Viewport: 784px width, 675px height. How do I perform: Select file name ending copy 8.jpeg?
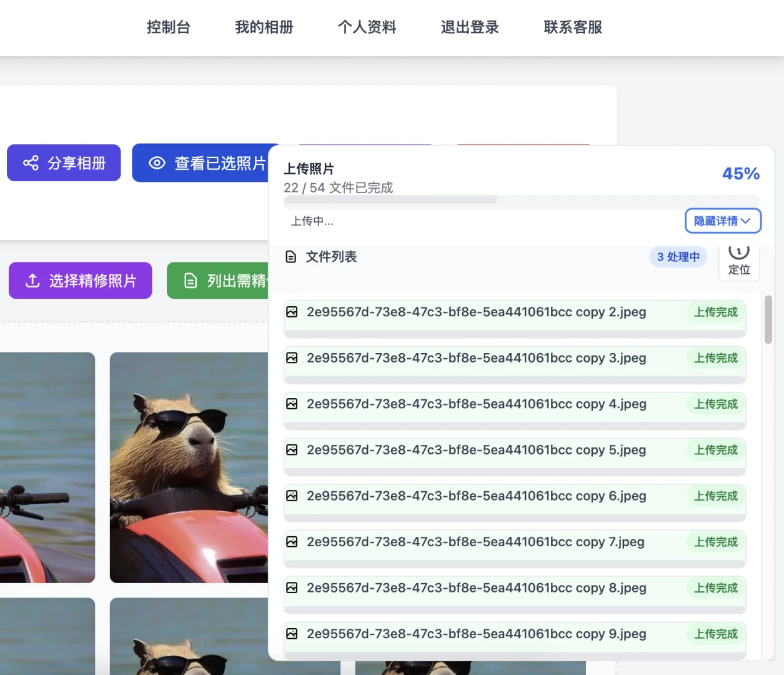point(477,587)
